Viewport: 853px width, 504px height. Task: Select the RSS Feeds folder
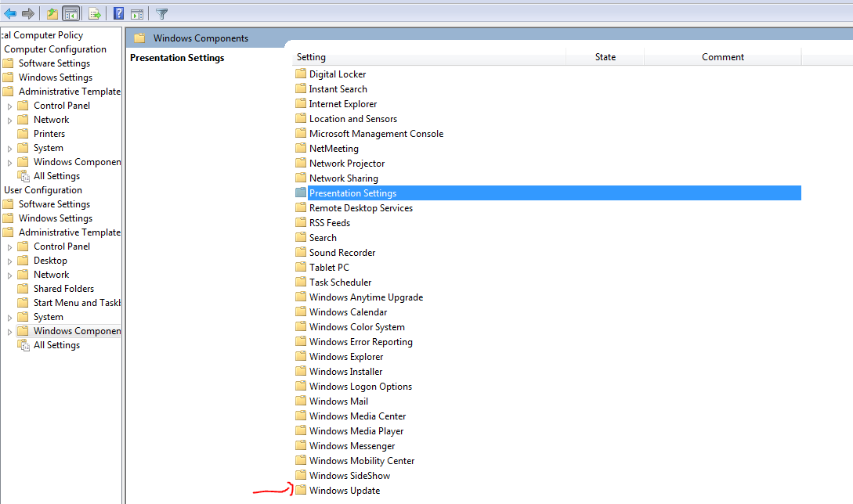pos(330,223)
